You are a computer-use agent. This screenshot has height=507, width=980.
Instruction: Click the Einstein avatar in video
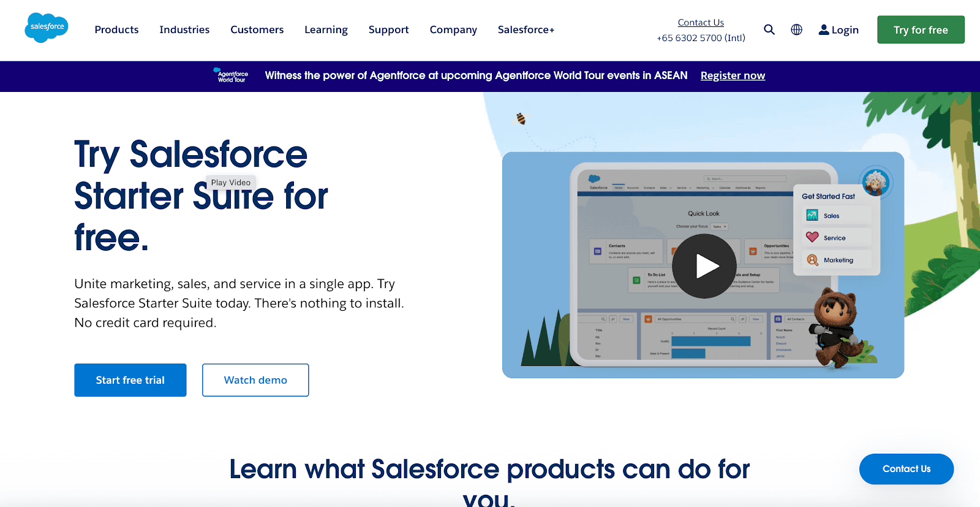(876, 181)
